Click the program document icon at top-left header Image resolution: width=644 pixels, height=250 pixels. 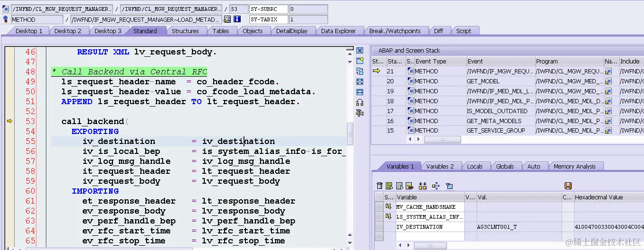[6, 9]
